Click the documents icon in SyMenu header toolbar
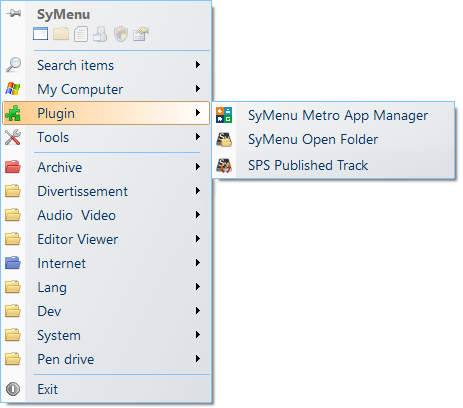 coord(81,34)
